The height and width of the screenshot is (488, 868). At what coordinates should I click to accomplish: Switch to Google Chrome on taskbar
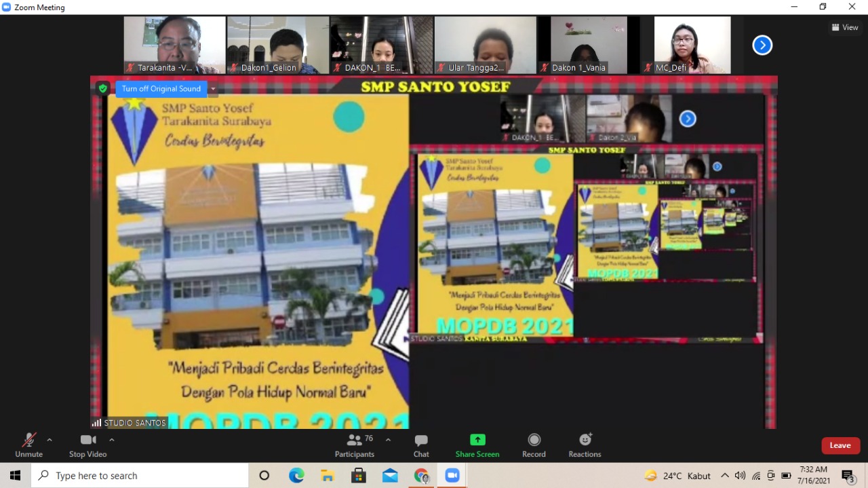pos(421,476)
